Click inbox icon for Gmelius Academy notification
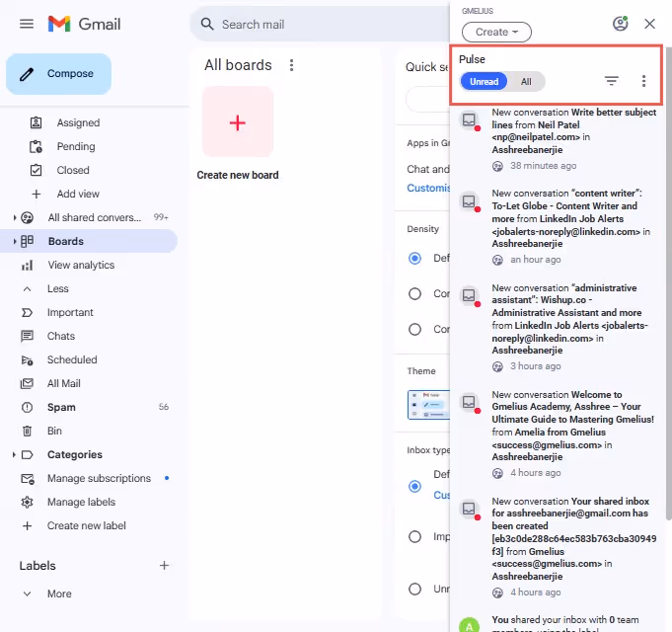672x632 pixels. (x=470, y=402)
